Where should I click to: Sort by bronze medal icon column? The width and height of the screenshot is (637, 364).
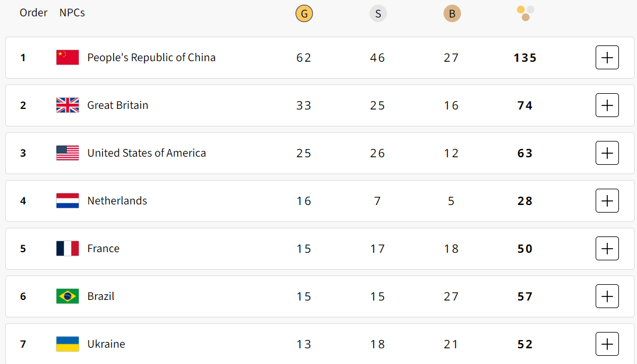[x=452, y=13]
